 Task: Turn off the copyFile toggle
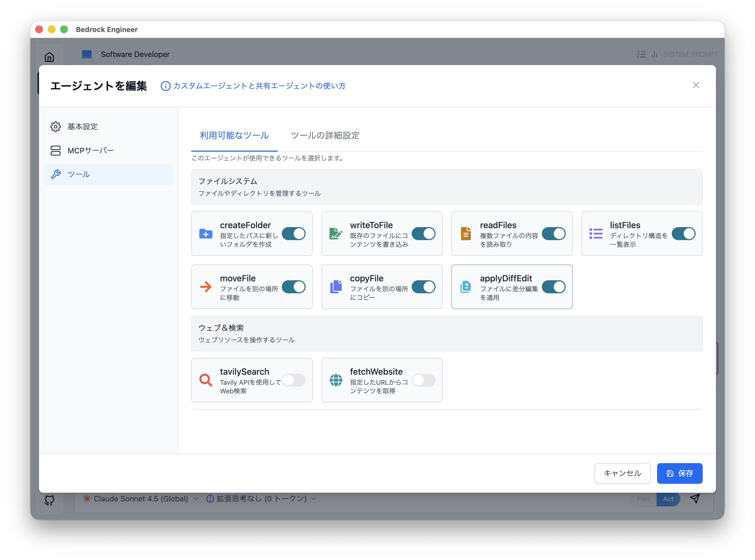424,287
